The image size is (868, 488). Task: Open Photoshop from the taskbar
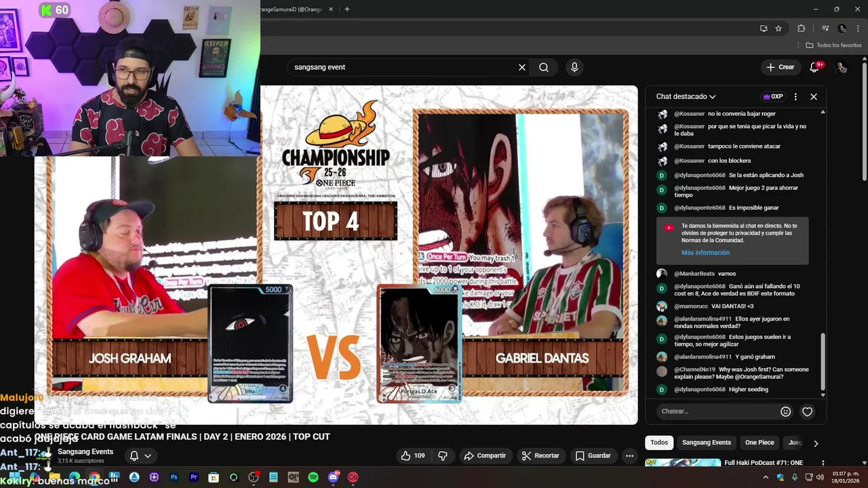[174, 477]
